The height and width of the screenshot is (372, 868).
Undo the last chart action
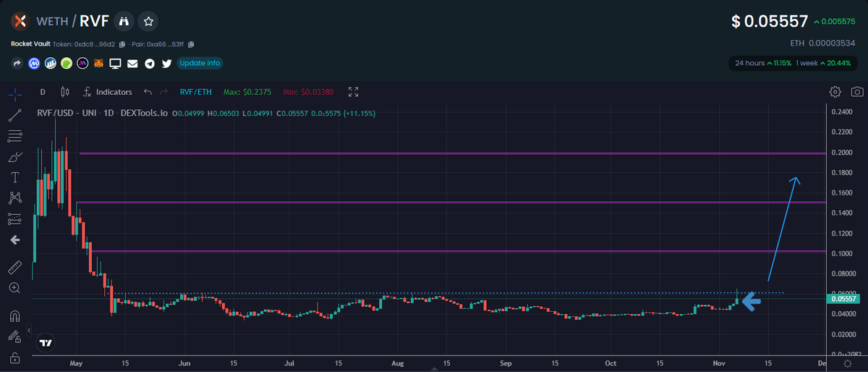pos(148,92)
